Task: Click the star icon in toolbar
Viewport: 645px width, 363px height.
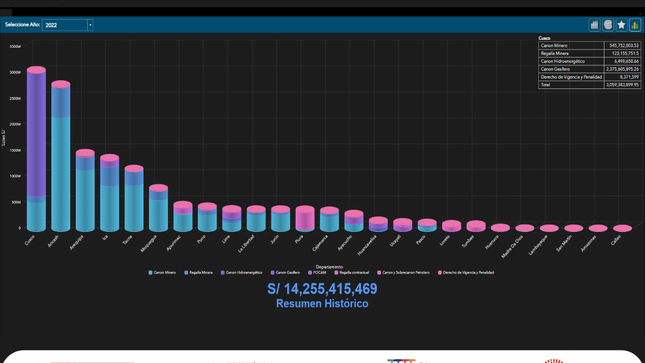Action: [622, 25]
